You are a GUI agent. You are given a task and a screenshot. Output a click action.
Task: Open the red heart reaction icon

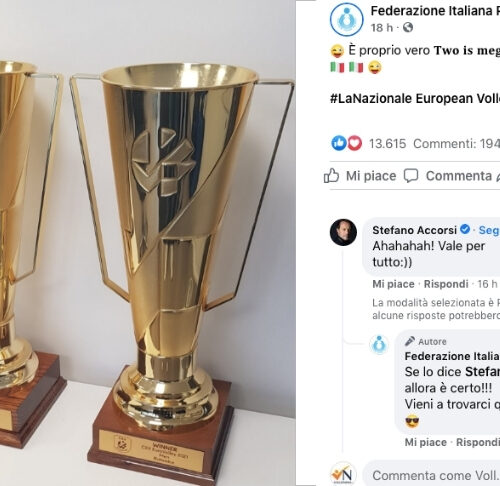tap(355, 143)
